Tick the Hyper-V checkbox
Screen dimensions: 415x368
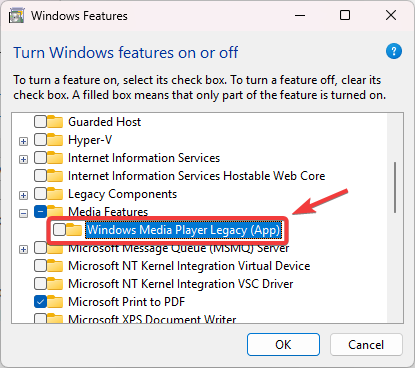(40, 140)
